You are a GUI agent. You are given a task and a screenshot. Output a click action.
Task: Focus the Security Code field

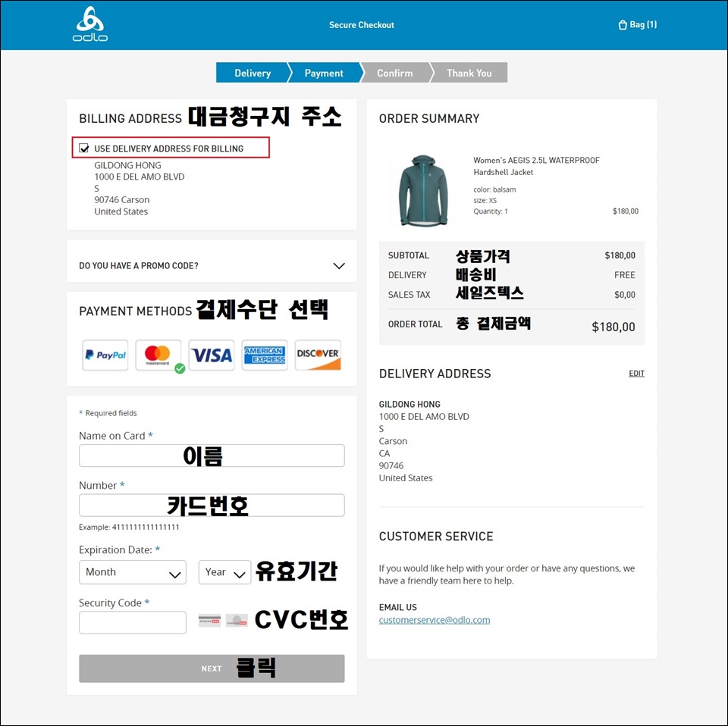[132, 622]
